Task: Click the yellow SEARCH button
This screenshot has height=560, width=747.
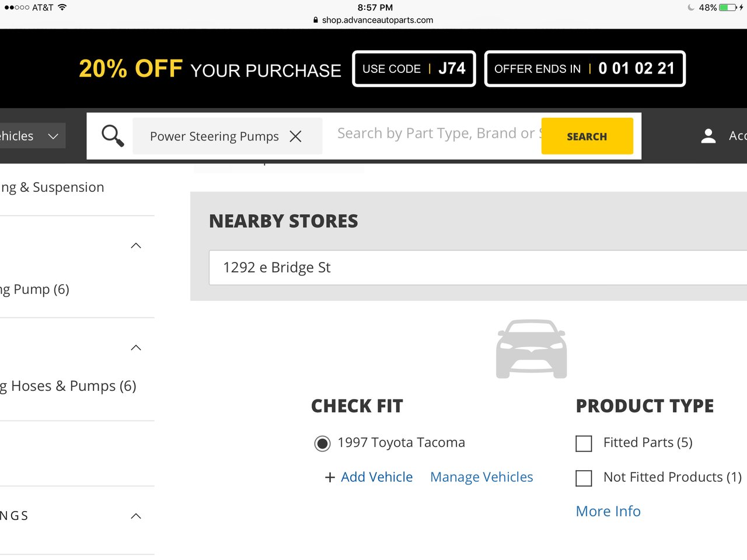Action: pos(587,136)
